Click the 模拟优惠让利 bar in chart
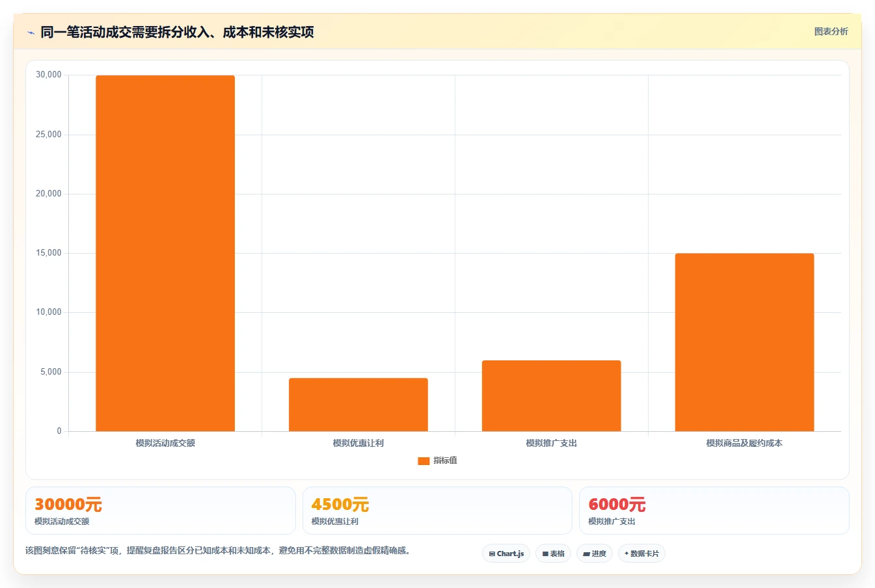The width and height of the screenshot is (875, 588). (358, 405)
